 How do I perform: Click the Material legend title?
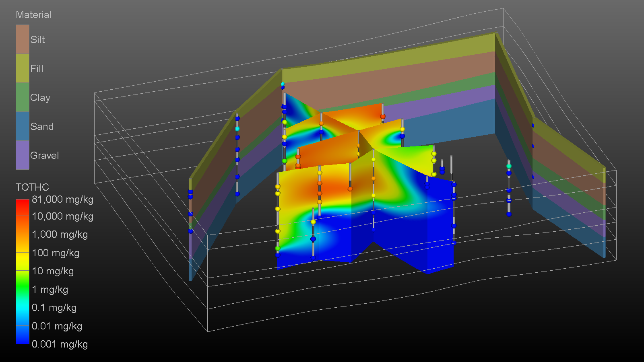tap(34, 15)
